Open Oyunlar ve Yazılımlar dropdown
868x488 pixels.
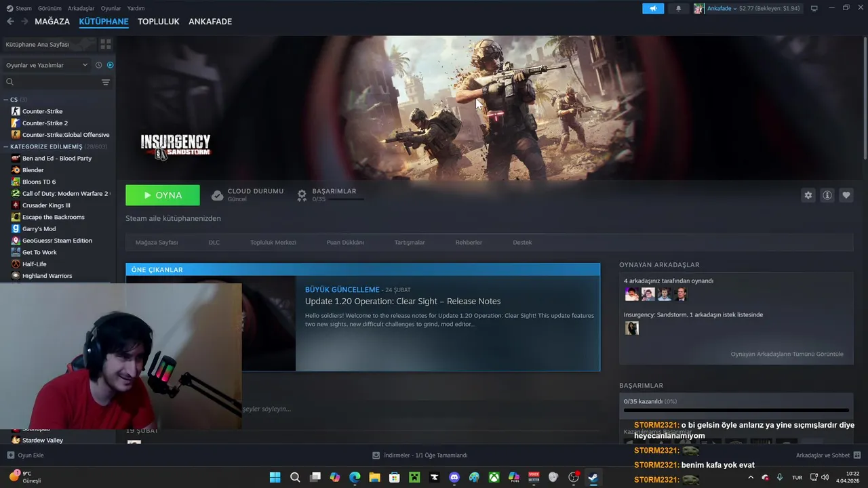[46, 65]
